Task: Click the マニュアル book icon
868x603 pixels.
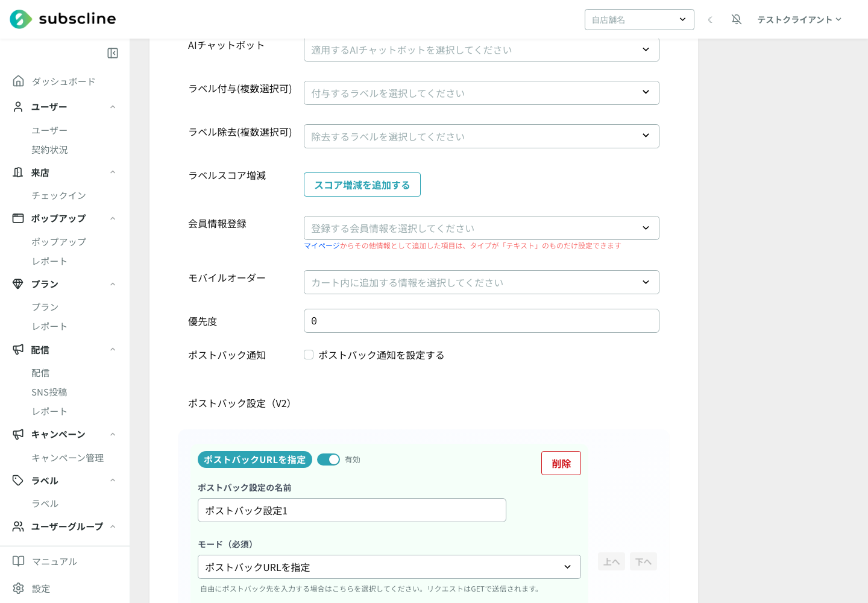Action: 19,561
